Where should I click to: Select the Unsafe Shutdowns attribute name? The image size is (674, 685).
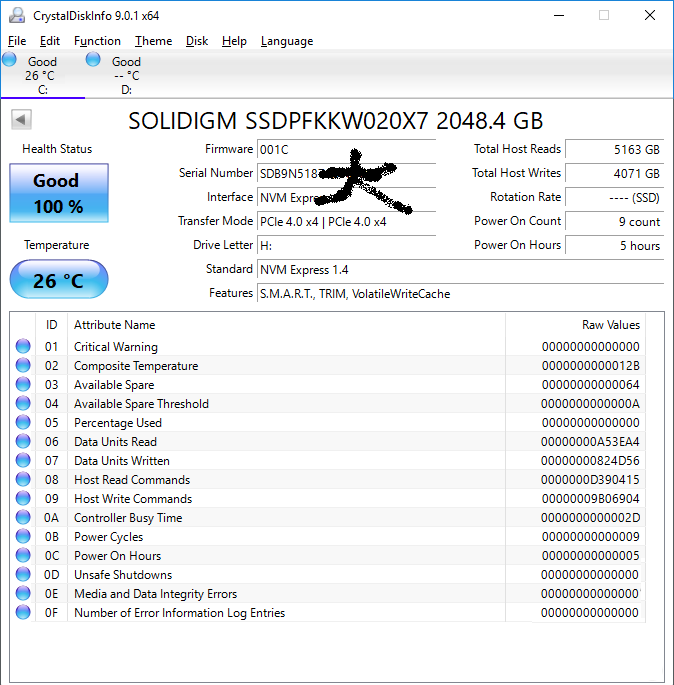[123, 574]
